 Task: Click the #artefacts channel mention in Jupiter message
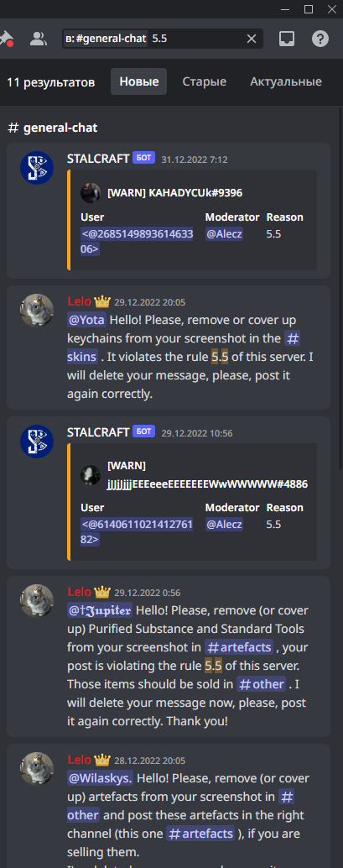[x=239, y=647]
